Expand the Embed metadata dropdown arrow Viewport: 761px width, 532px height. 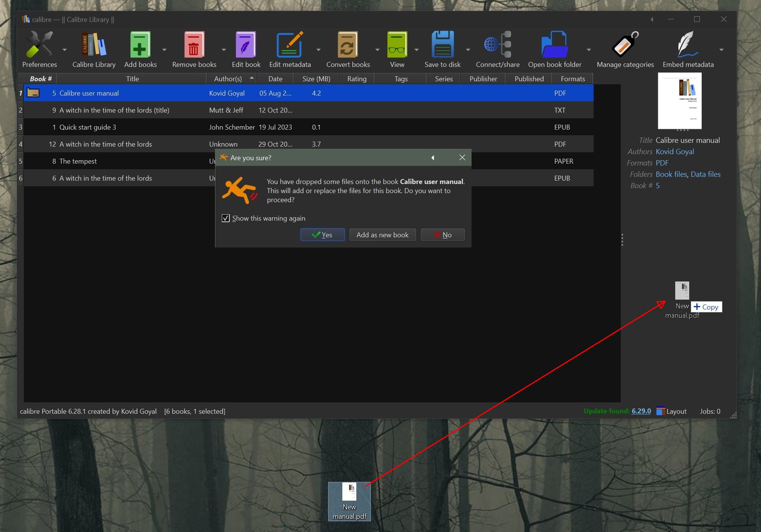pos(721,49)
